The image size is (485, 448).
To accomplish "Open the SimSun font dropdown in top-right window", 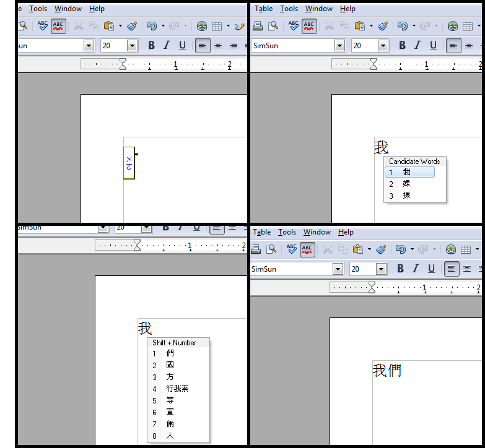I will tap(339, 46).
